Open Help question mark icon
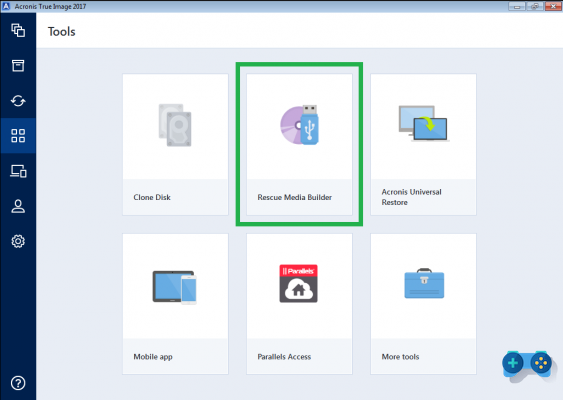 tap(18, 383)
